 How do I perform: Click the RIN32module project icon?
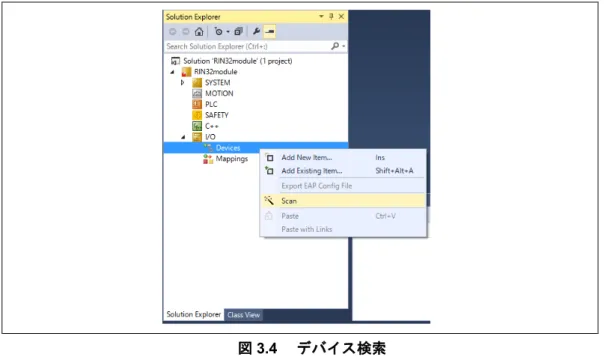pos(186,72)
